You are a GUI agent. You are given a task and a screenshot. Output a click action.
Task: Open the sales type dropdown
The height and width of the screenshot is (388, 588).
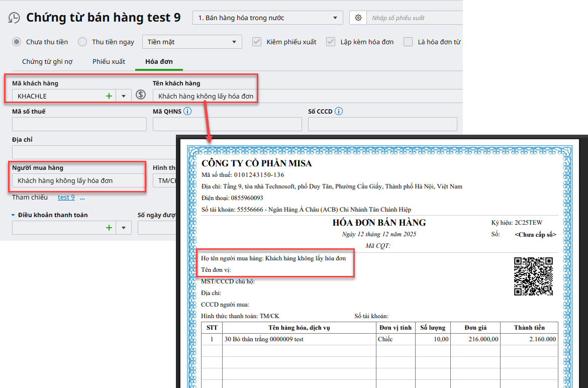267,18
